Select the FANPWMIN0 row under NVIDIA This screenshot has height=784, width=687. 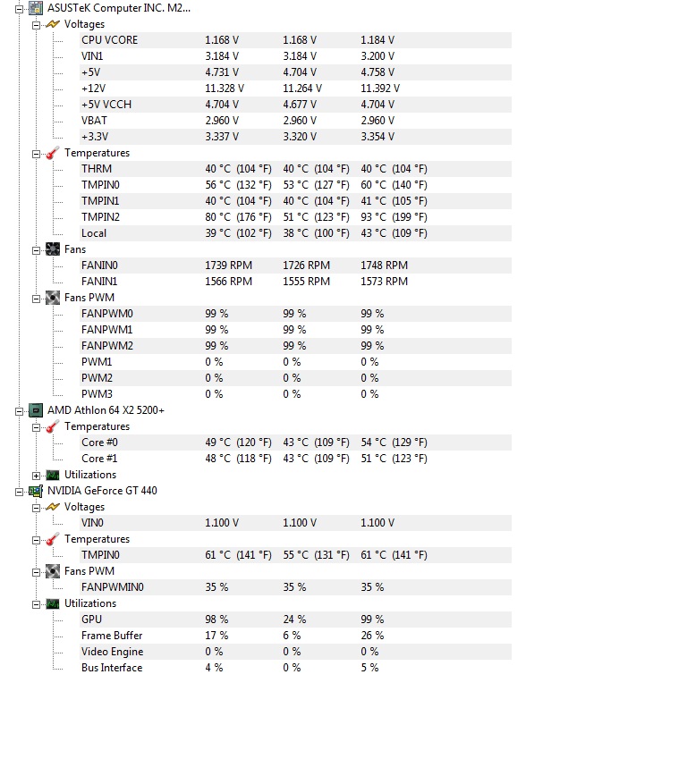[112, 587]
